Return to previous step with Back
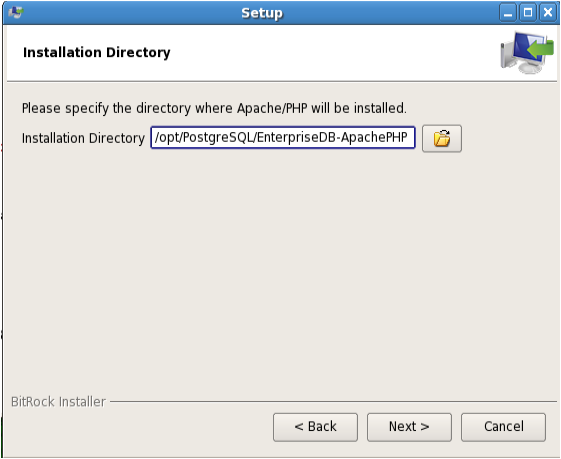 point(315,427)
